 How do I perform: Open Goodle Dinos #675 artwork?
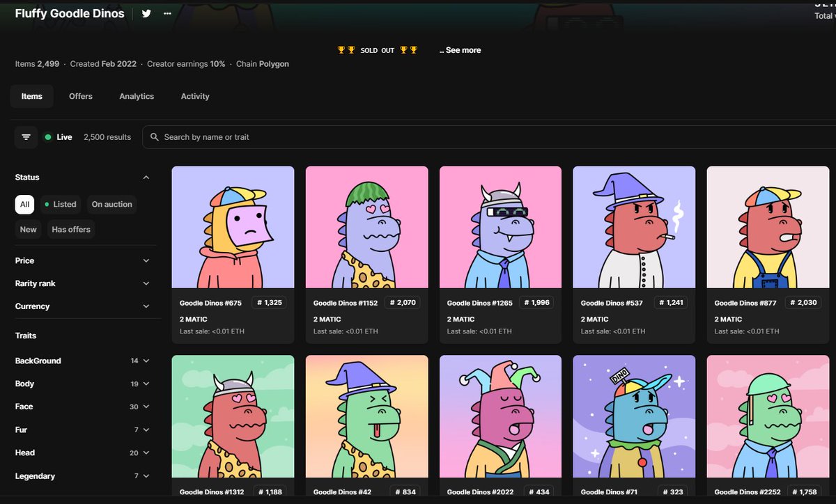233,227
